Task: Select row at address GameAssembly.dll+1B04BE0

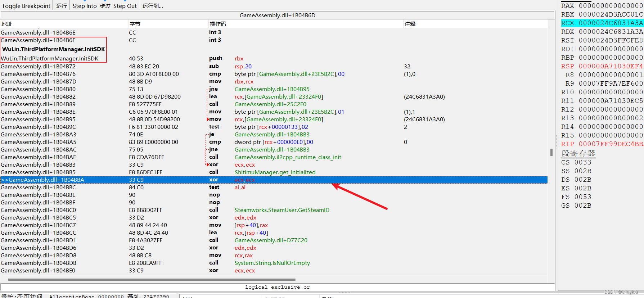Action: 274,270
